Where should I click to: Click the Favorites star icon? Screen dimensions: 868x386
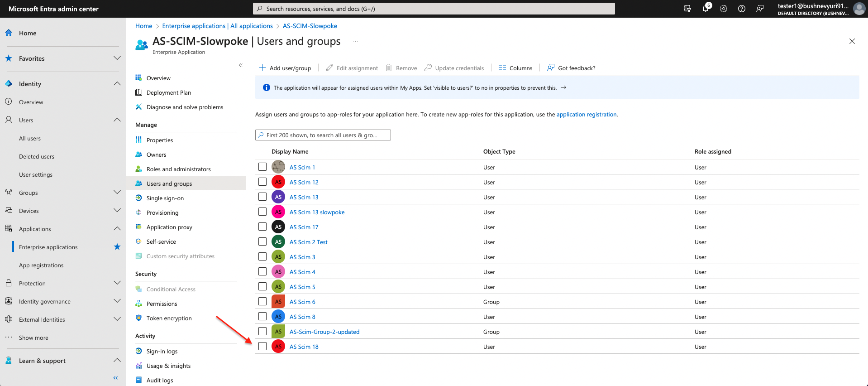pos(9,58)
